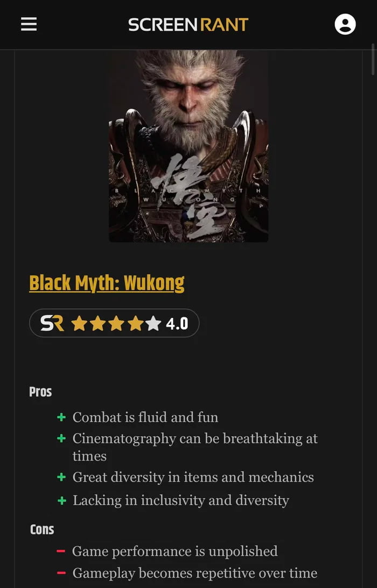This screenshot has height=588, width=377.
Task: Click the red minus beside Gameplay becomes repetitive
Action: [61, 573]
